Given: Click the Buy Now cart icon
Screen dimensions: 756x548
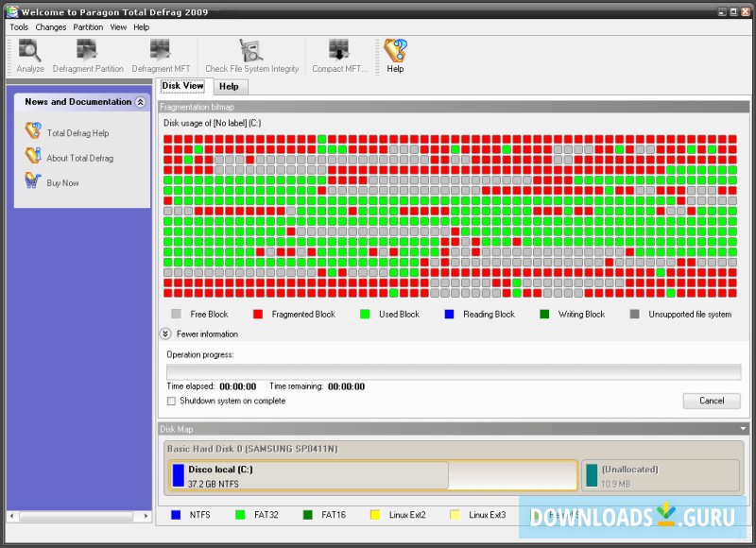Looking at the screenshot, I should pos(32,180).
